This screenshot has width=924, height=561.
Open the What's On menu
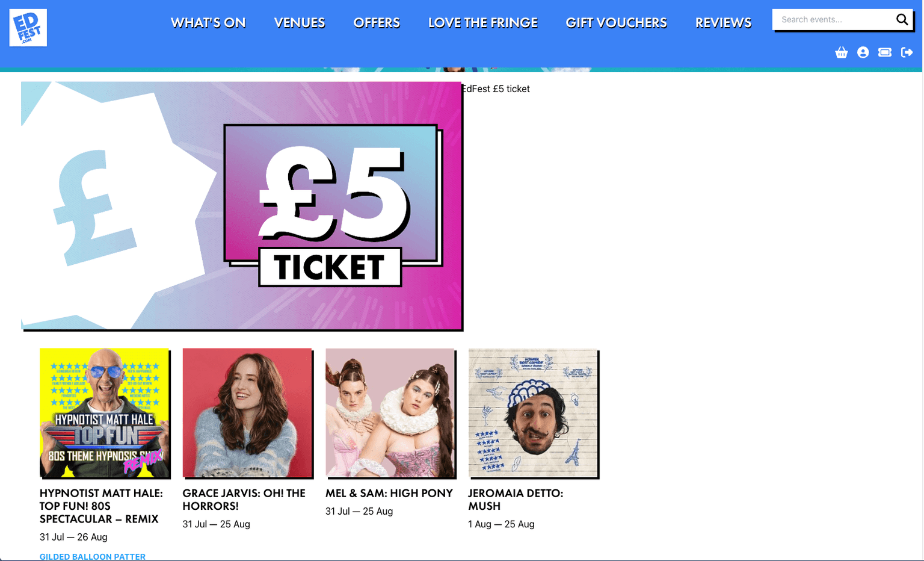coord(208,23)
